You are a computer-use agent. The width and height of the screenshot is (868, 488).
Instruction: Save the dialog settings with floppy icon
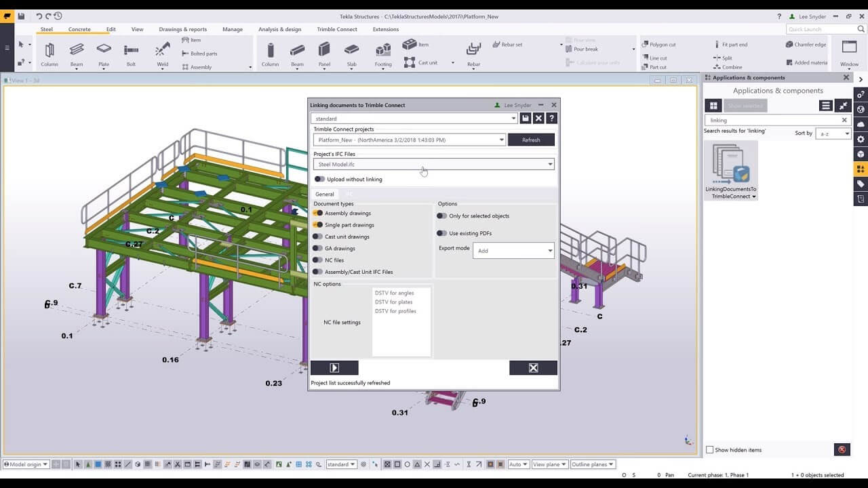[x=525, y=118]
